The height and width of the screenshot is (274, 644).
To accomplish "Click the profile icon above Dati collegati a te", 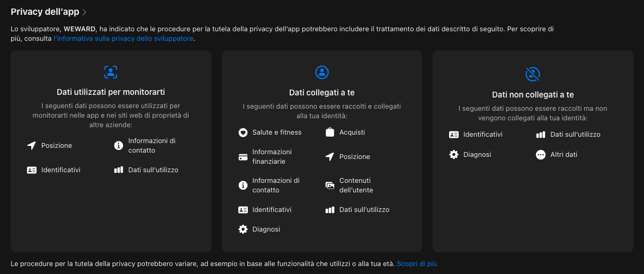I will tap(321, 72).
